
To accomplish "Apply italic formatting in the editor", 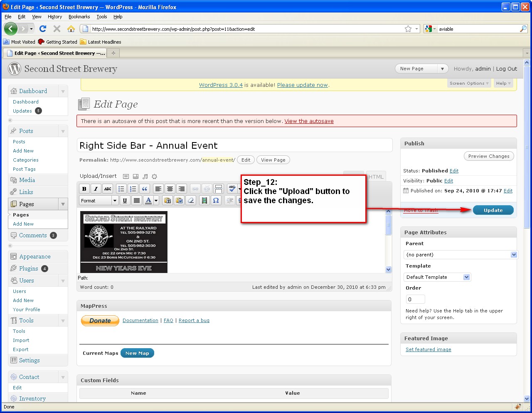I will 96,189.
